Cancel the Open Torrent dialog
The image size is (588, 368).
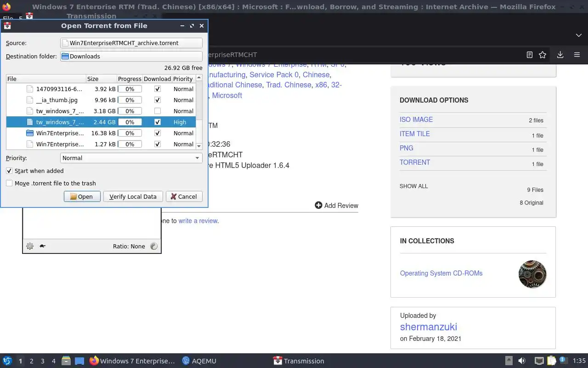184,196
